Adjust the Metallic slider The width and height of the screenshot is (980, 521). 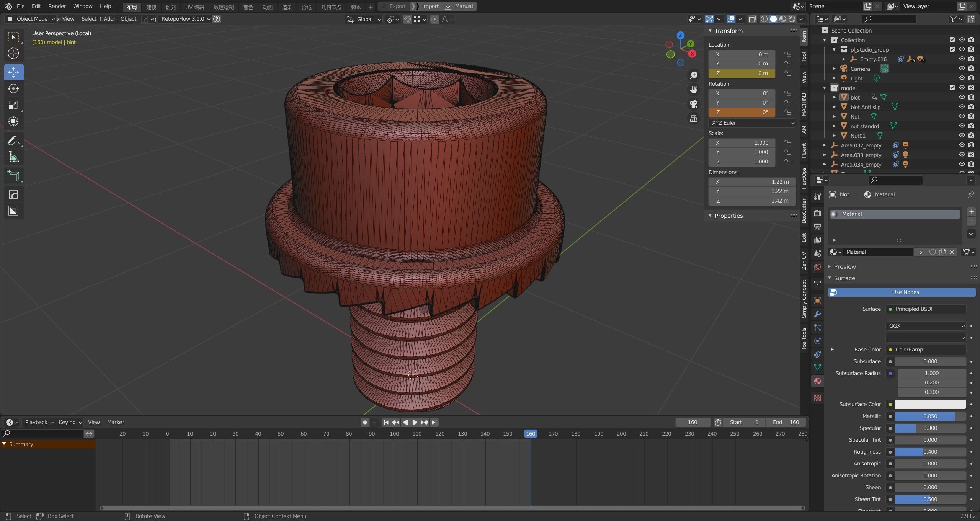[930, 416]
